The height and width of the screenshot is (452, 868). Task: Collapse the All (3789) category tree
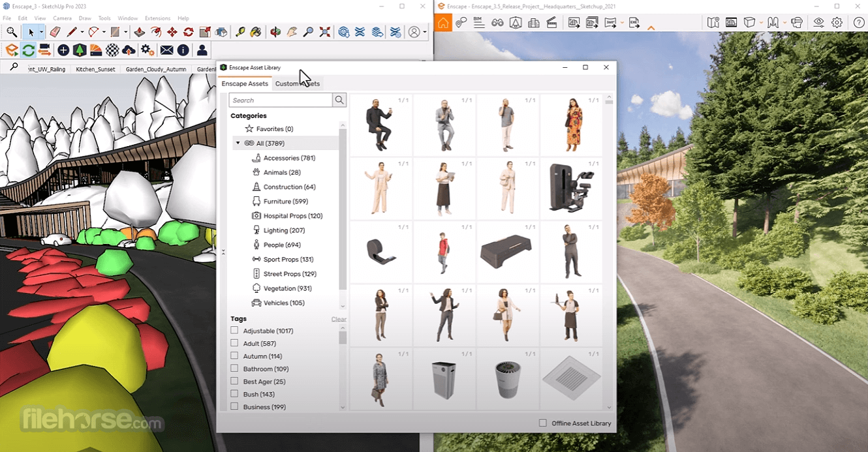[x=238, y=143]
